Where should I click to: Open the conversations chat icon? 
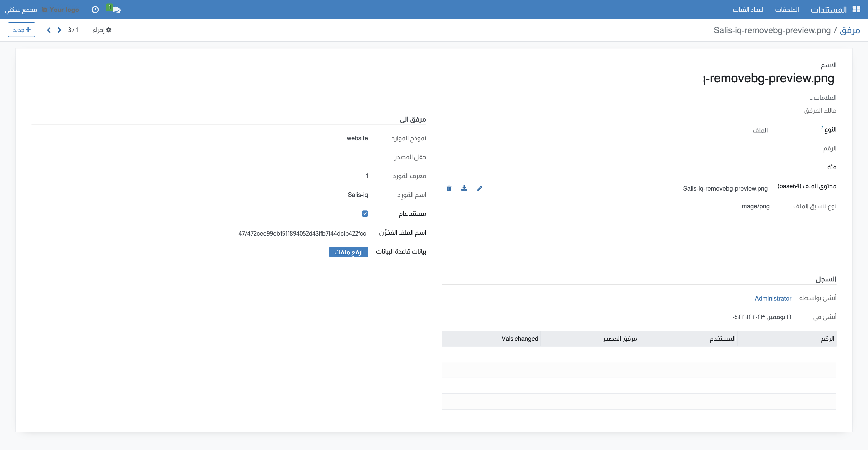(x=116, y=10)
